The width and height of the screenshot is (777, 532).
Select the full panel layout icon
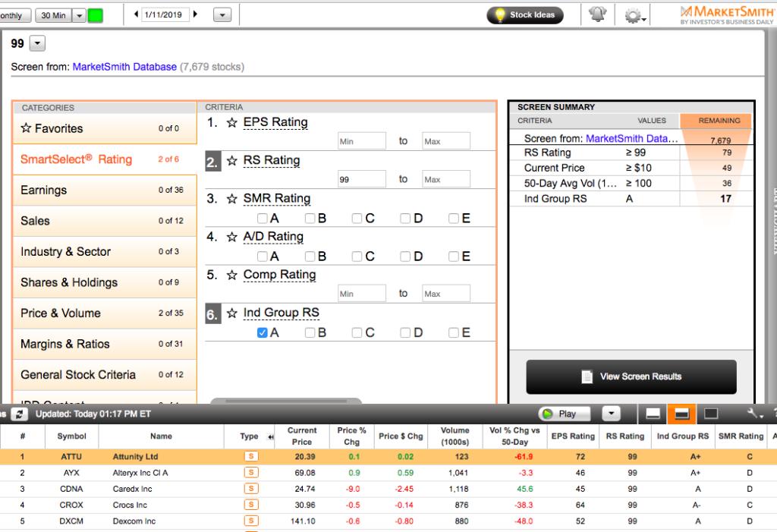point(711,414)
